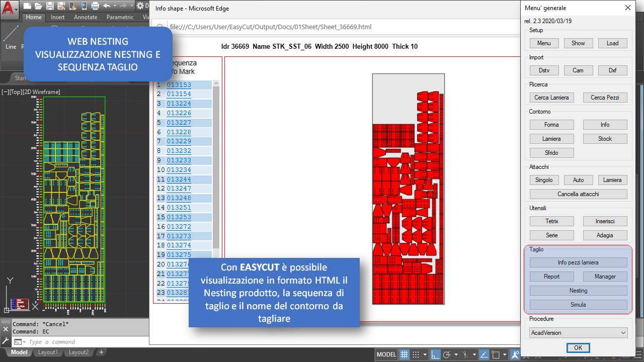
Task: Click the Open from Web & Mobile icon
Action: [72, 6]
